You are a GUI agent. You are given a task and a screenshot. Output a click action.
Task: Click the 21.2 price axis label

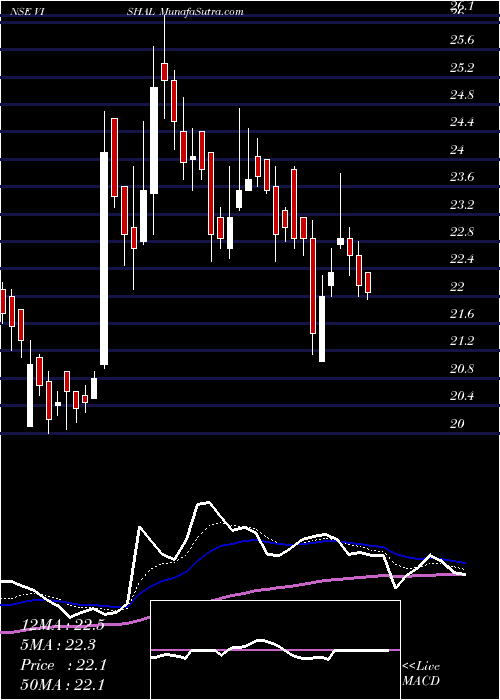pyautogui.click(x=462, y=342)
